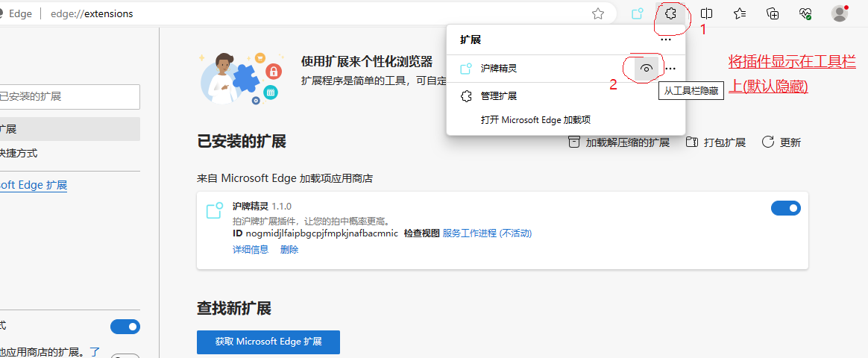Click the extensions illustration image
Viewport: 868px width, 358px height.
point(242,78)
